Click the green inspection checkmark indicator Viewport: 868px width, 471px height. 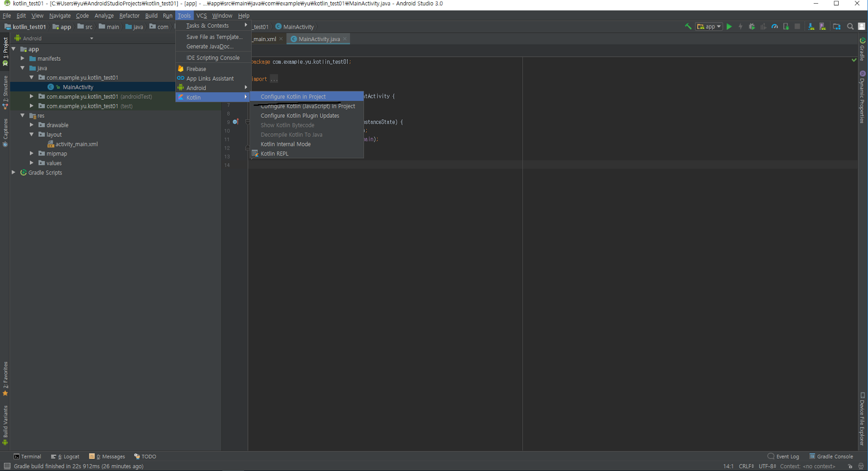pos(854,60)
